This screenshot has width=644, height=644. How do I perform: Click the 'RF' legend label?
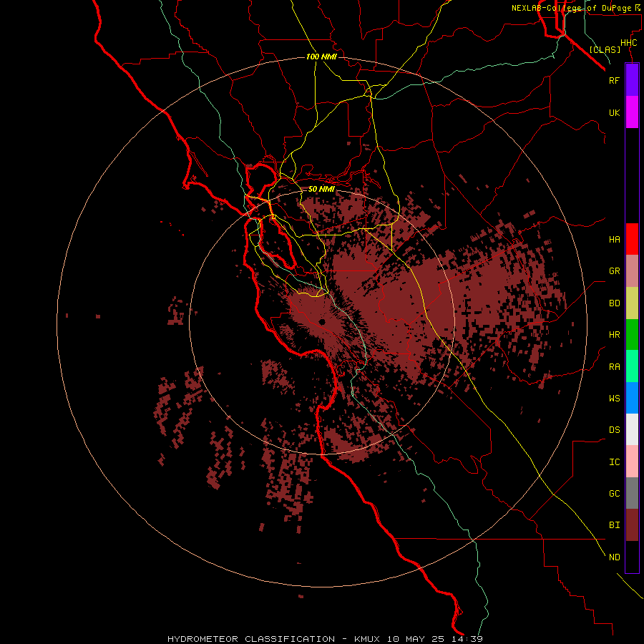click(614, 80)
